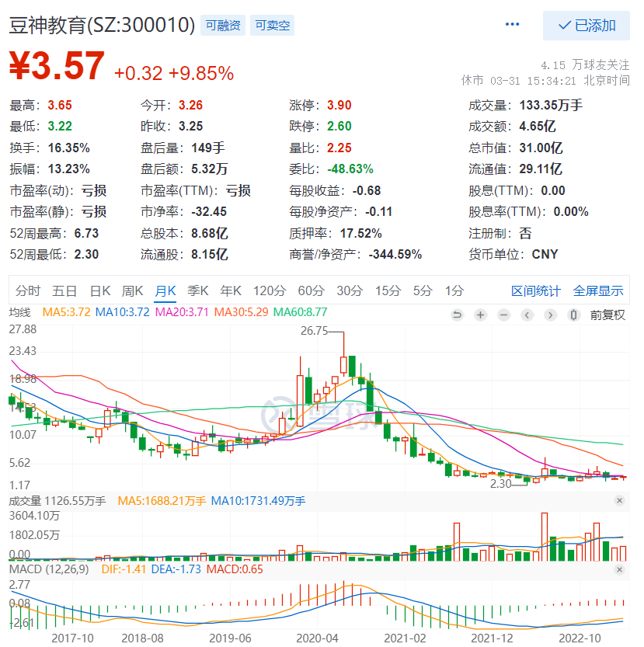Click the tallest red volume bar
Image resolution: width=644 pixels, height=647 pixels.
tap(545, 537)
